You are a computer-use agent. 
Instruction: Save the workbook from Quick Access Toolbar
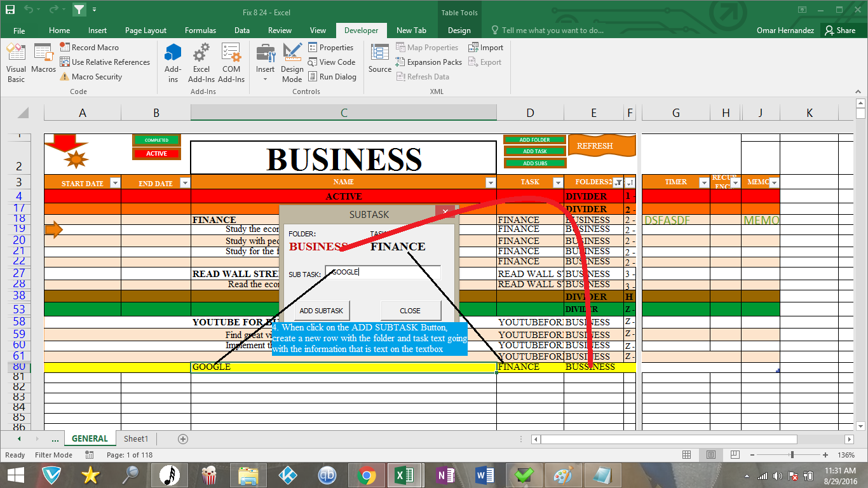[10, 10]
